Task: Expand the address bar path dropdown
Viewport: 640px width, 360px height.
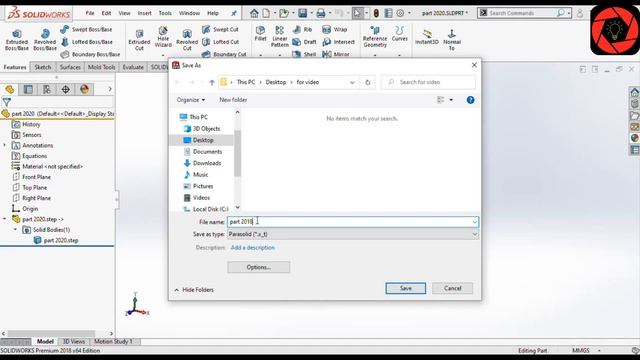Action: 352,82
